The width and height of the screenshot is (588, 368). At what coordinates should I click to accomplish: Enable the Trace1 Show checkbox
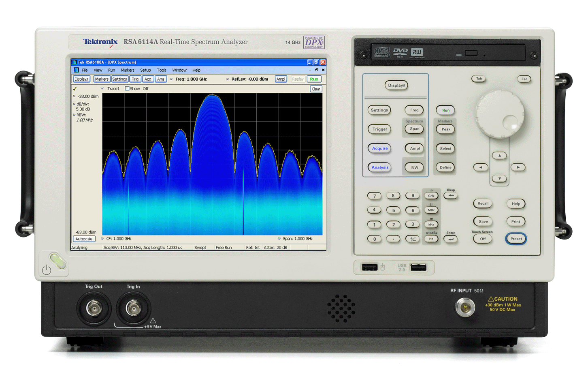pos(127,89)
